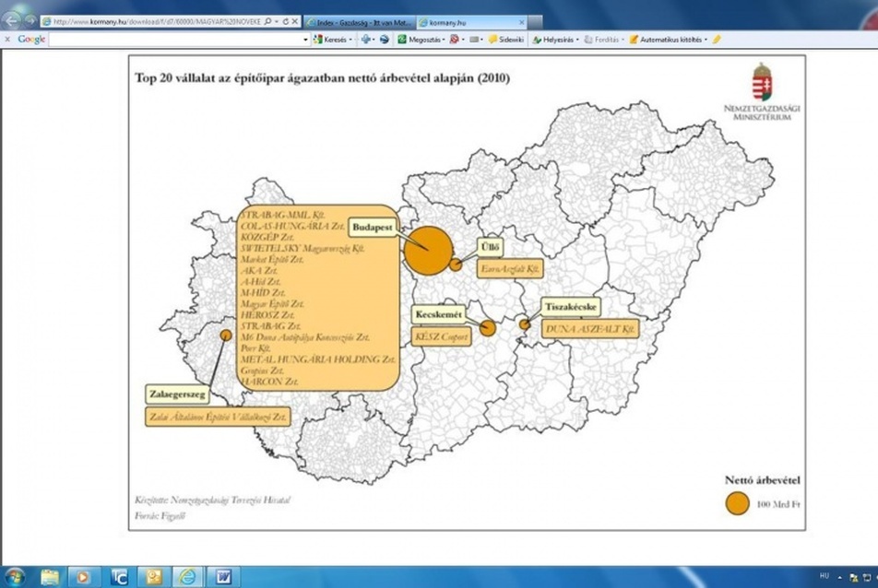Expand the Megosztás dropdown arrow
Screen dimensions: 878x588
click(x=444, y=40)
